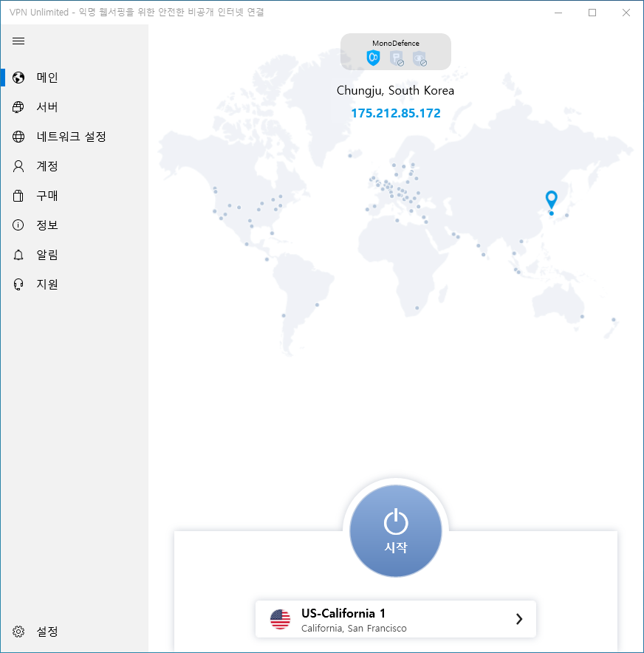Click the disabled Passwarden icon in MonoDefence
This screenshot has width=644, height=653.
tap(397, 58)
